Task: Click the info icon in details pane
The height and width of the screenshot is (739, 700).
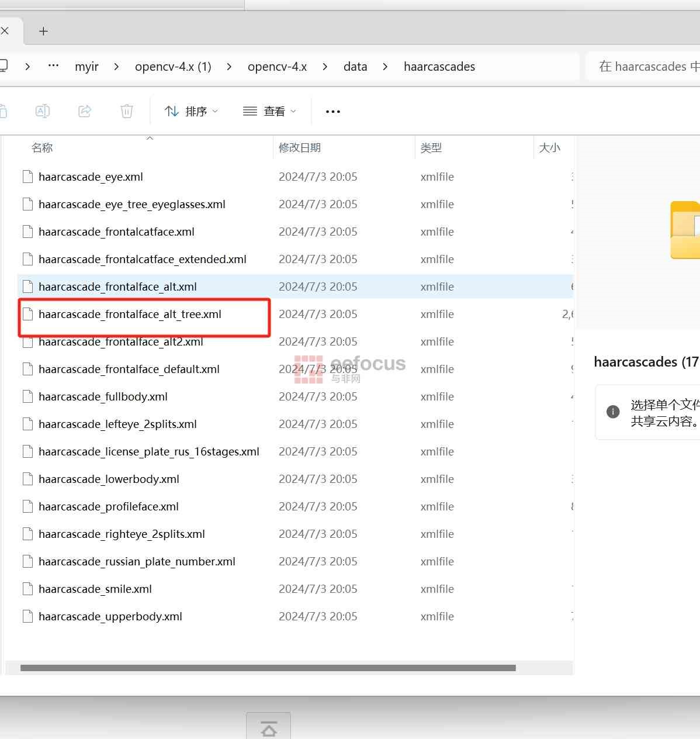Action: (x=613, y=412)
